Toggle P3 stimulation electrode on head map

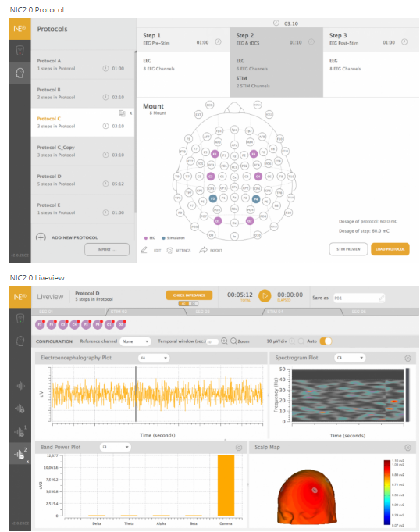click(212, 198)
